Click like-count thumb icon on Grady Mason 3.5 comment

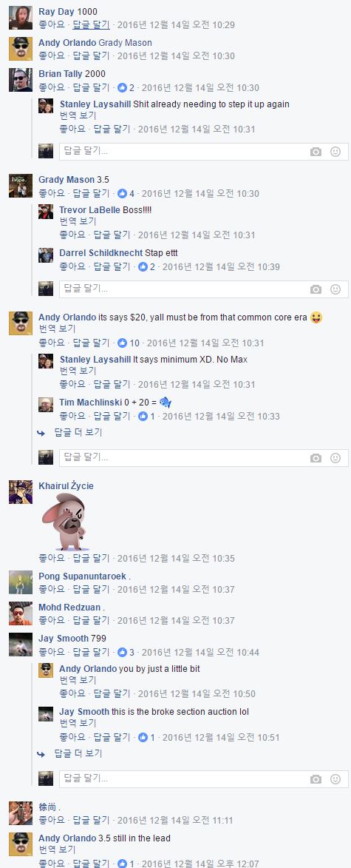tap(122, 194)
